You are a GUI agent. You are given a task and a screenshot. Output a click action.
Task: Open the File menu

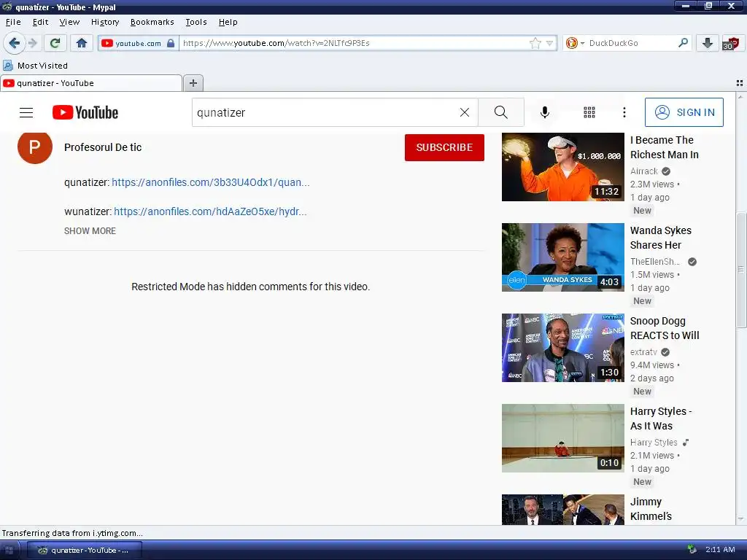point(13,22)
